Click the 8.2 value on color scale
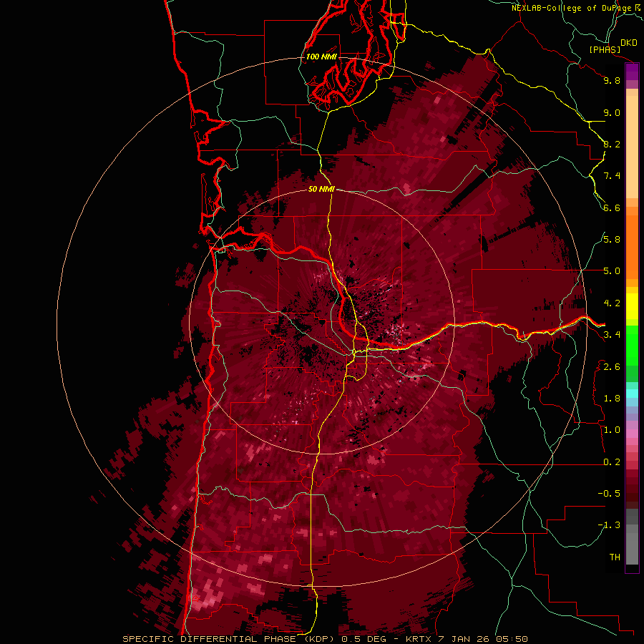This screenshot has width=644, height=644. click(x=612, y=144)
